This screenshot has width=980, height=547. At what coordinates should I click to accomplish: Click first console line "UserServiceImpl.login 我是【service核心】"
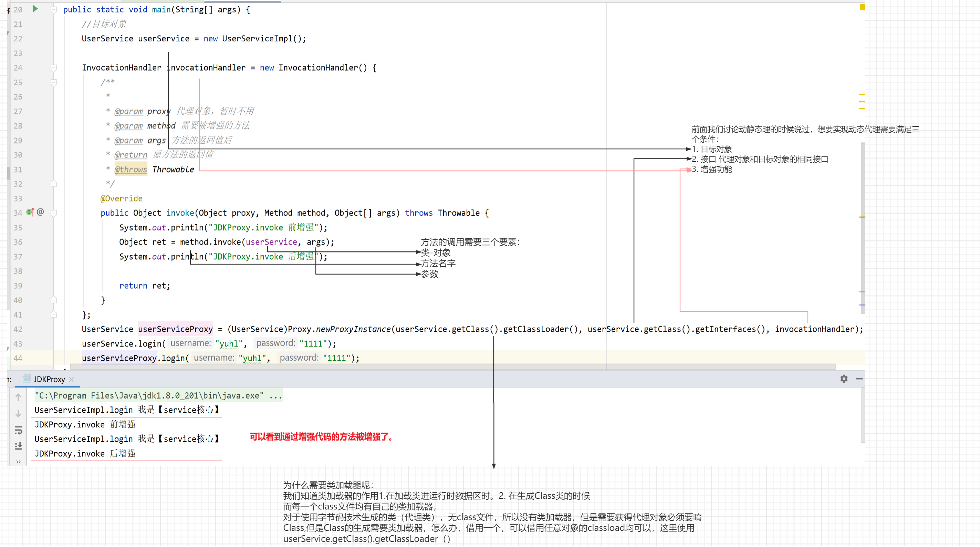(127, 410)
